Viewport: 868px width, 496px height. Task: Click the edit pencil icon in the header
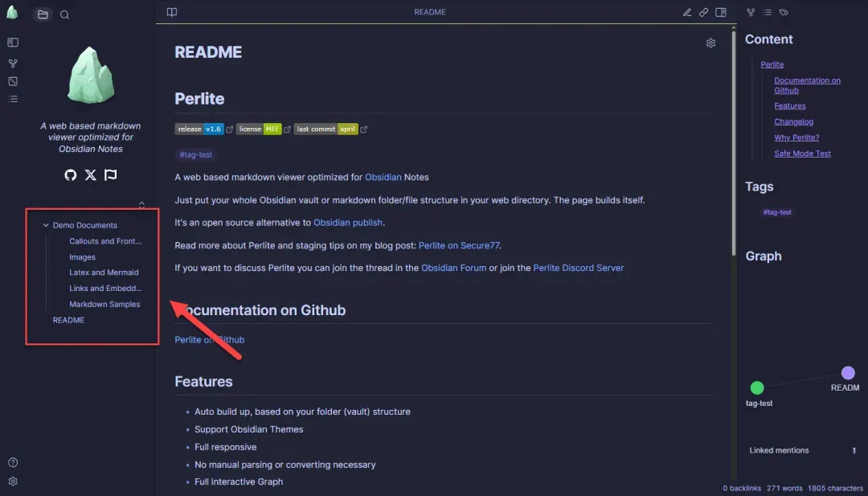click(x=687, y=12)
